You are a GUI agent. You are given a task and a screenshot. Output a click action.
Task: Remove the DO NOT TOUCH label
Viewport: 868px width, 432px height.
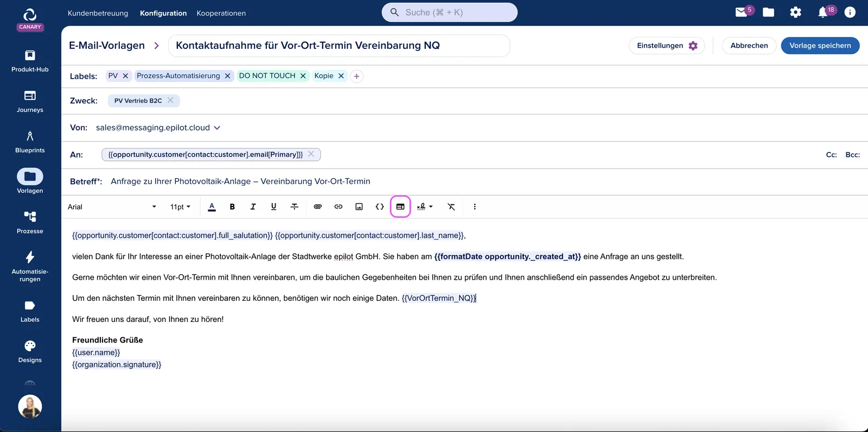pyautogui.click(x=303, y=76)
